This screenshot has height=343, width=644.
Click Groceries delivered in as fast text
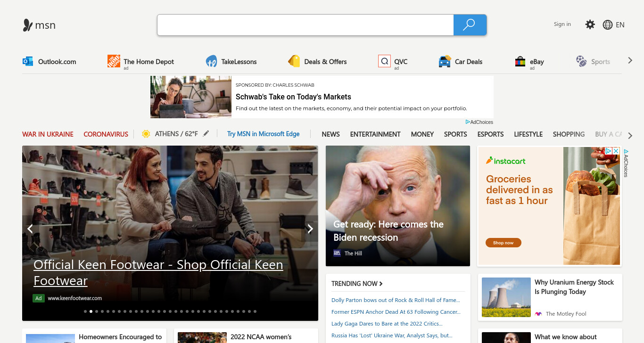click(x=519, y=190)
